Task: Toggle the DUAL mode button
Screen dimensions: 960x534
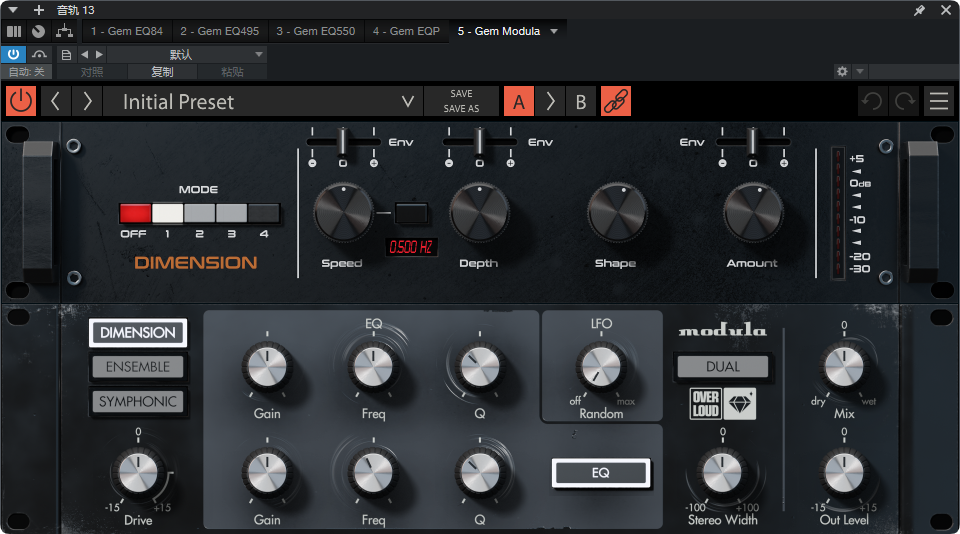Action: coord(722,367)
